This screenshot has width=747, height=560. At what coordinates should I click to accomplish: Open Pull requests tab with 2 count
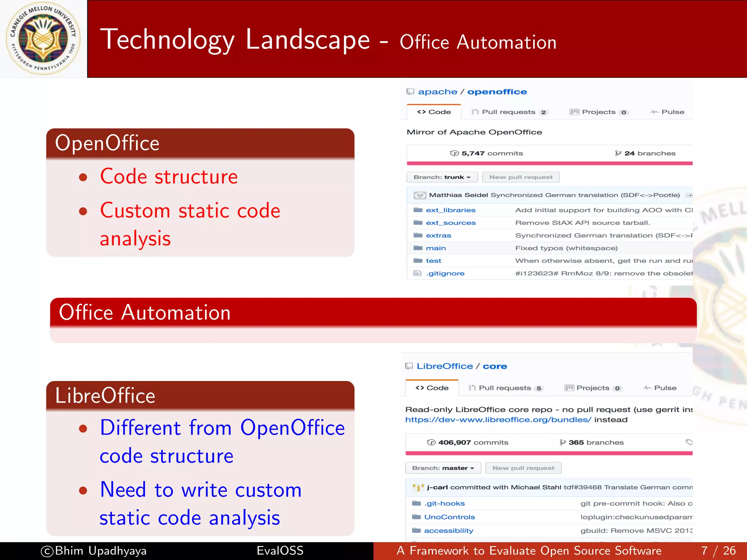(x=510, y=112)
